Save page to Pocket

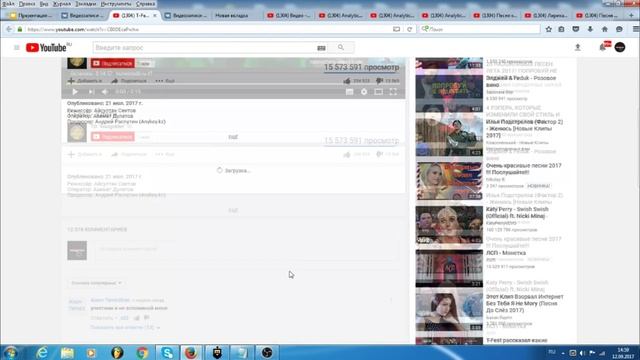(576, 29)
